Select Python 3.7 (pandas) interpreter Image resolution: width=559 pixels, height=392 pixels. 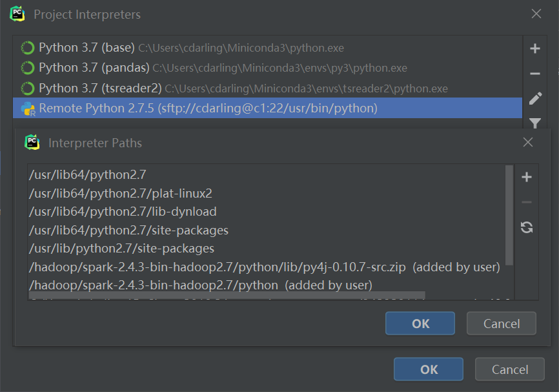(x=94, y=68)
